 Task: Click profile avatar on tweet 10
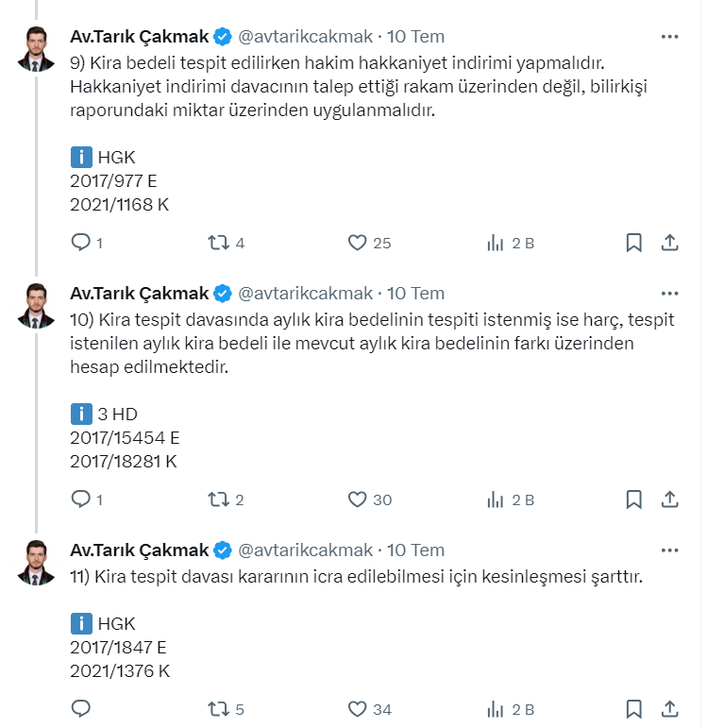coord(36,304)
